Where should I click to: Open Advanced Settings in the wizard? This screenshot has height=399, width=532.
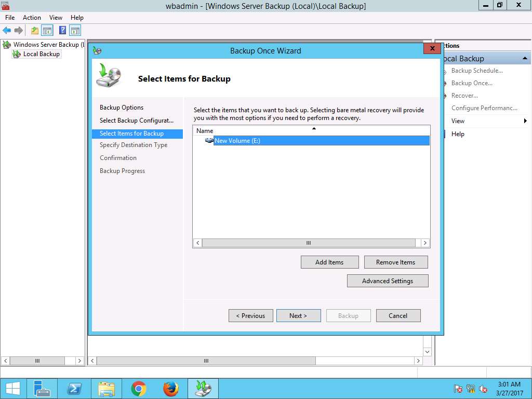pos(388,281)
